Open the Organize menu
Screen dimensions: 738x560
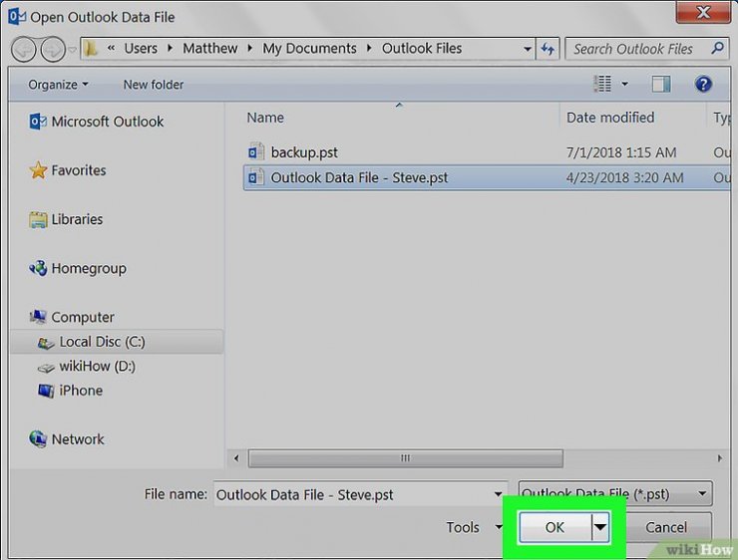(58, 85)
